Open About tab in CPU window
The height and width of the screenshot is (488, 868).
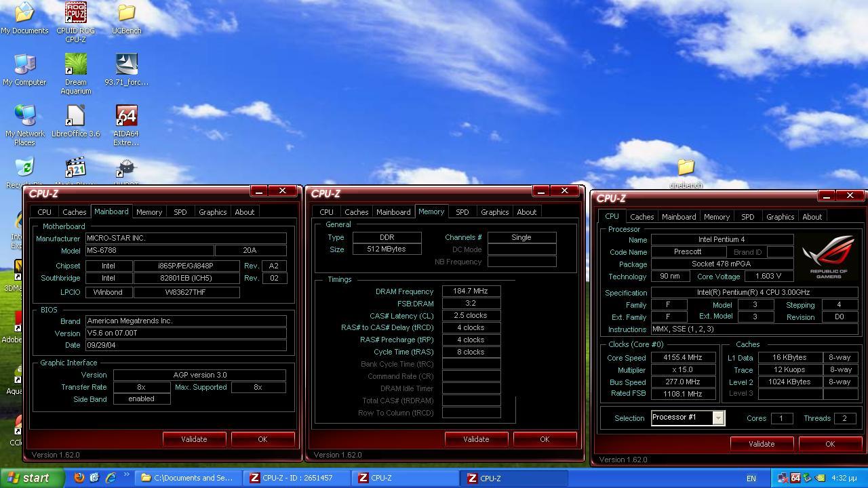[812, 217]
